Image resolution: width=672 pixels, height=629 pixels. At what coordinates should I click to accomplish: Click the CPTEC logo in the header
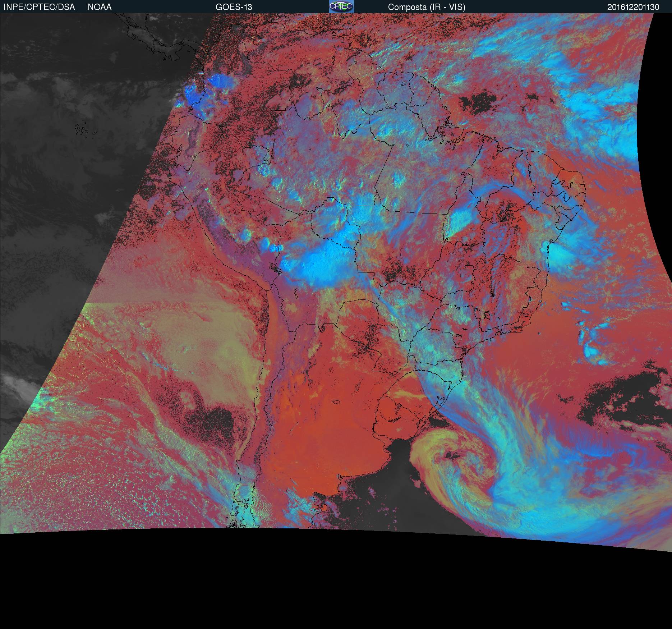341,6
